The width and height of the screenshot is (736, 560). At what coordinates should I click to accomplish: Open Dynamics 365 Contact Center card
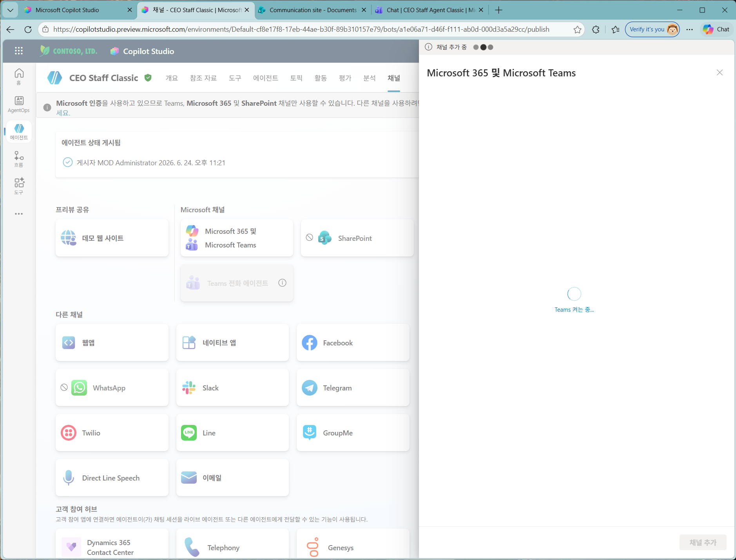point(112,544)
